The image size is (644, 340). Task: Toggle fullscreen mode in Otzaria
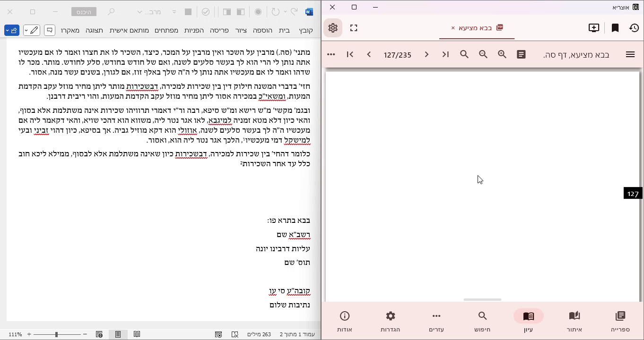click(354, 28)
